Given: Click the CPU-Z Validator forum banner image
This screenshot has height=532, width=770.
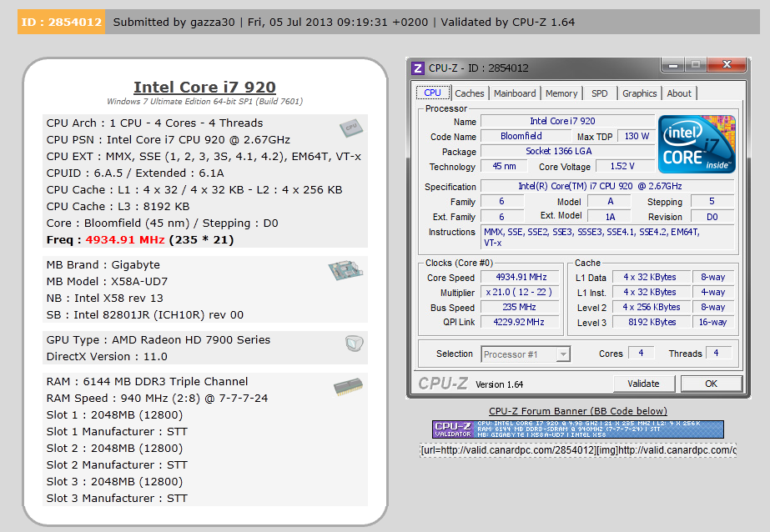Looking at the screenshot, I should [x=578, y=429].
